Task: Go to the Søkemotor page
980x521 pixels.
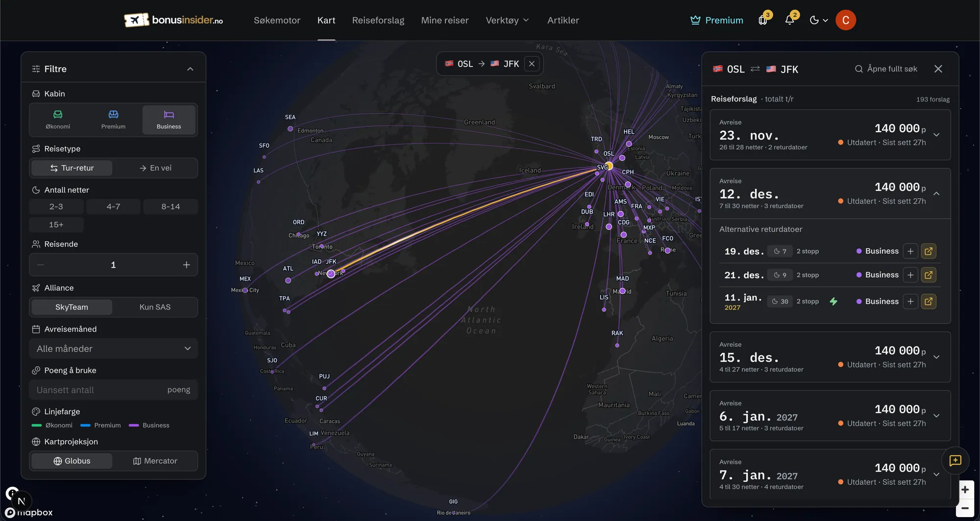Action: [x=277, y=20]
